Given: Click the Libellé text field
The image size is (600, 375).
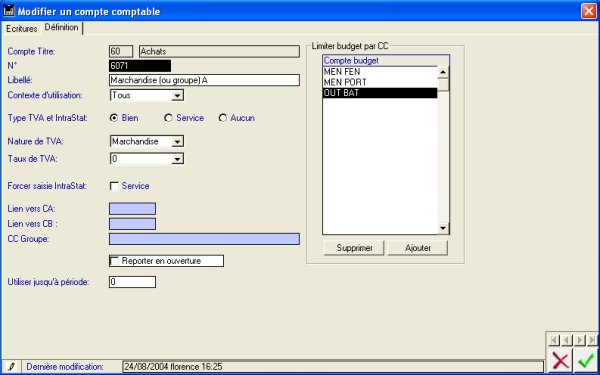Looking at the screenshot, I should tap(204, 80).
